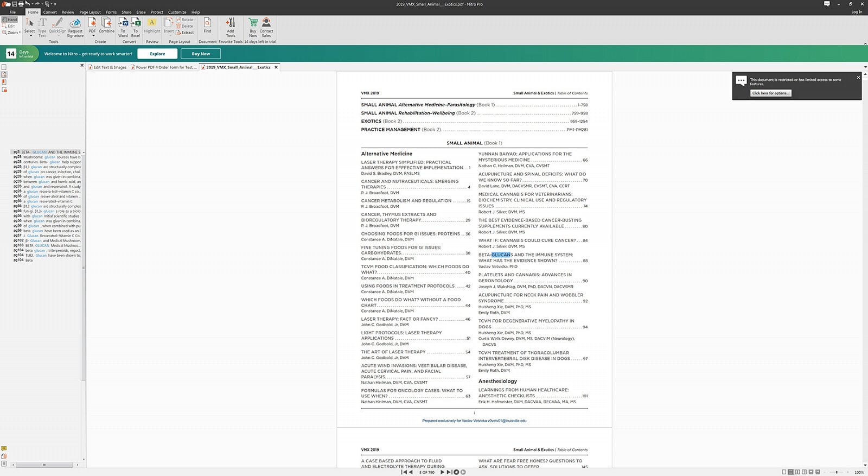Click the Explore button in trial banner
The image size is (868, 476).
(x=157, y=54)
